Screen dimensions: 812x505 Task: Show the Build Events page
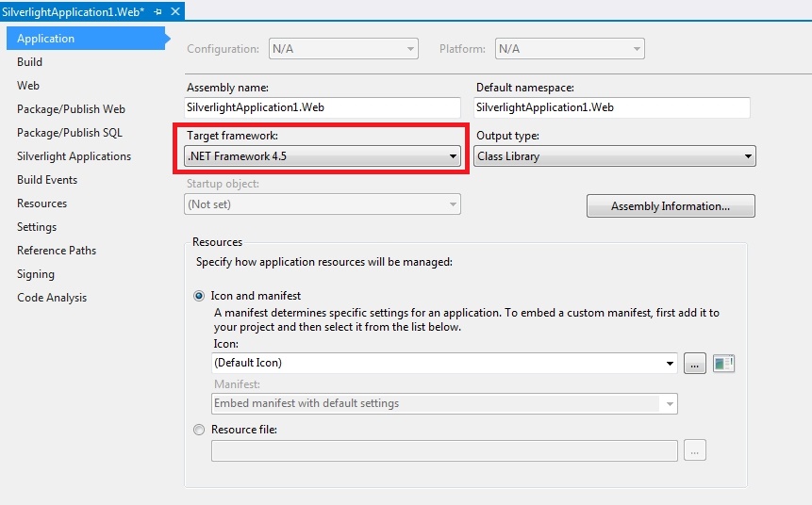pos(47,180)
